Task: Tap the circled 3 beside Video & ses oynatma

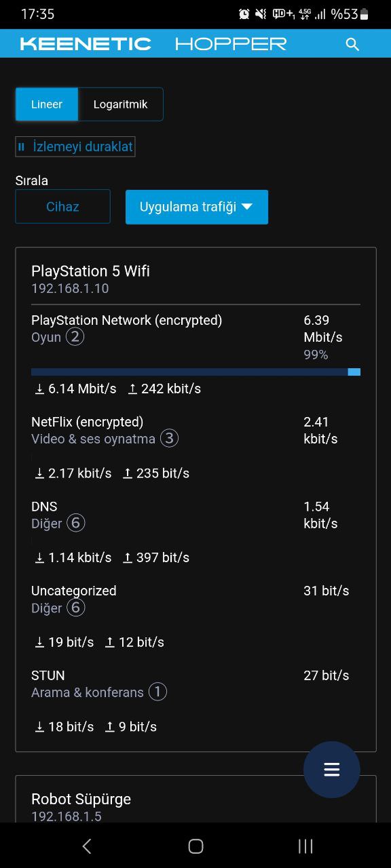Action: 169,439
